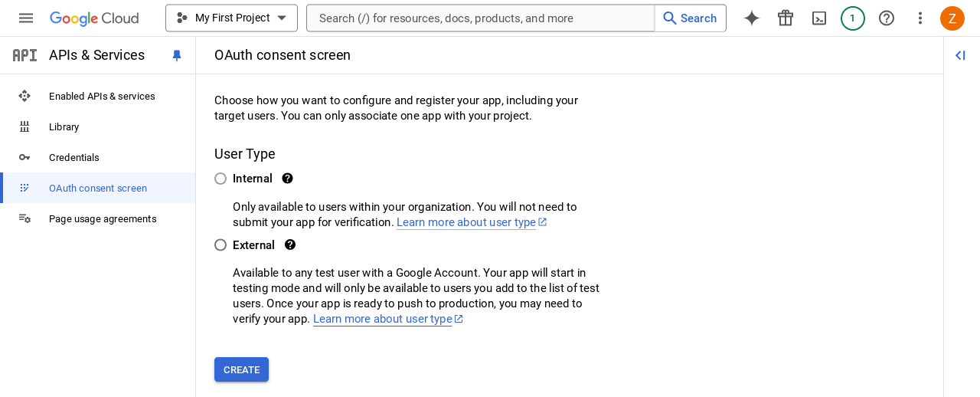Click the APIs & Services API icon
Screen dimensions: 980x397
point(24,55)
